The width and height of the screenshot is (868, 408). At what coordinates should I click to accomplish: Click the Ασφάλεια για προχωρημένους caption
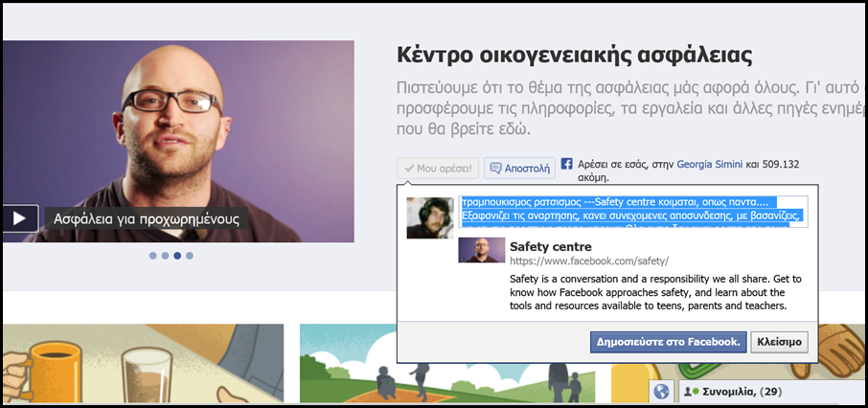tap(147, 219)
